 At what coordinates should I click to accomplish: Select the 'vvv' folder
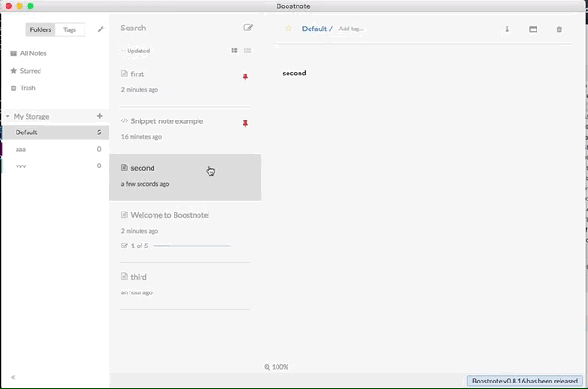click(55, 166)
